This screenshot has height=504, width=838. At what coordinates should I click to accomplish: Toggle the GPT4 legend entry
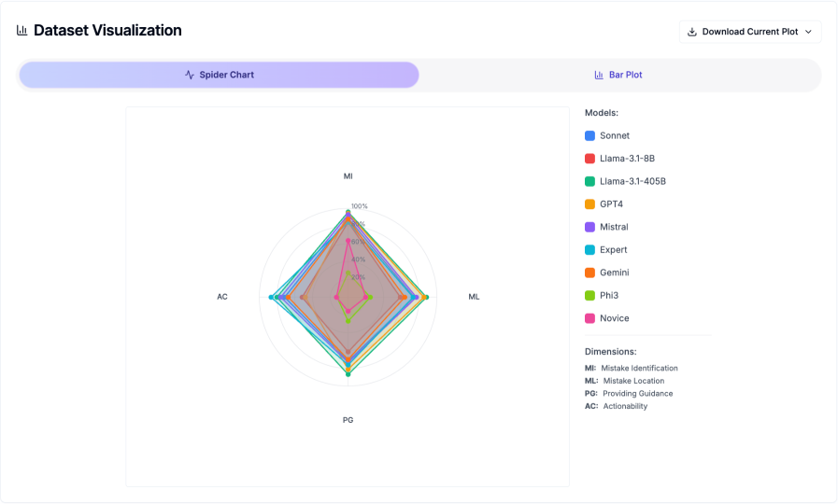(x=611, y=204)
